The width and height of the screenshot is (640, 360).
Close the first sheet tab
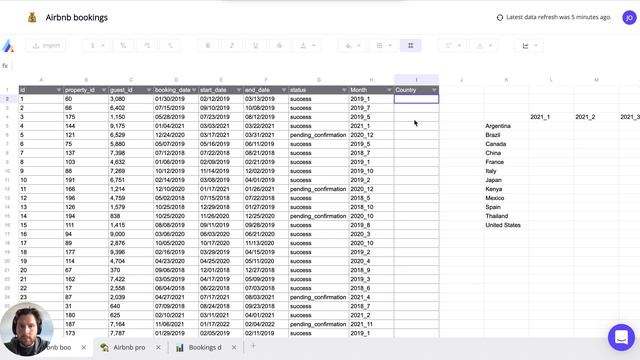point(84,347)
